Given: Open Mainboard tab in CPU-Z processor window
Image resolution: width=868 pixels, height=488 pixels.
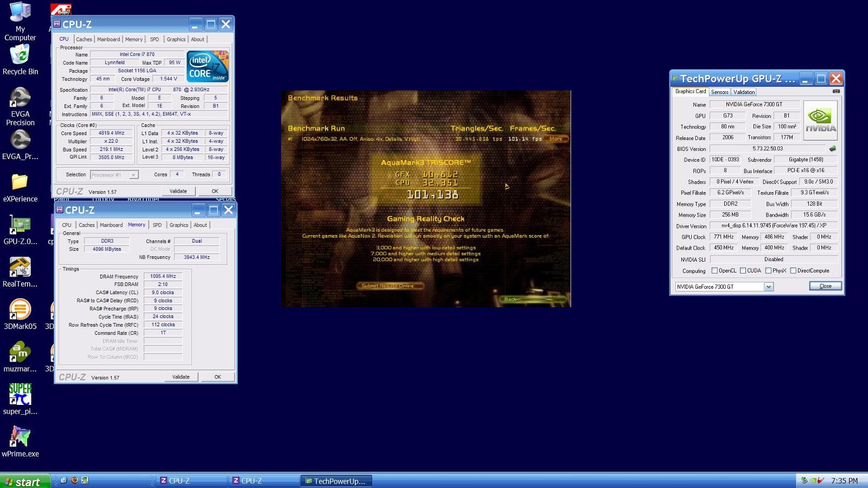Looking at the screenshot, I should pyautogui.click(x=108, y=39).
